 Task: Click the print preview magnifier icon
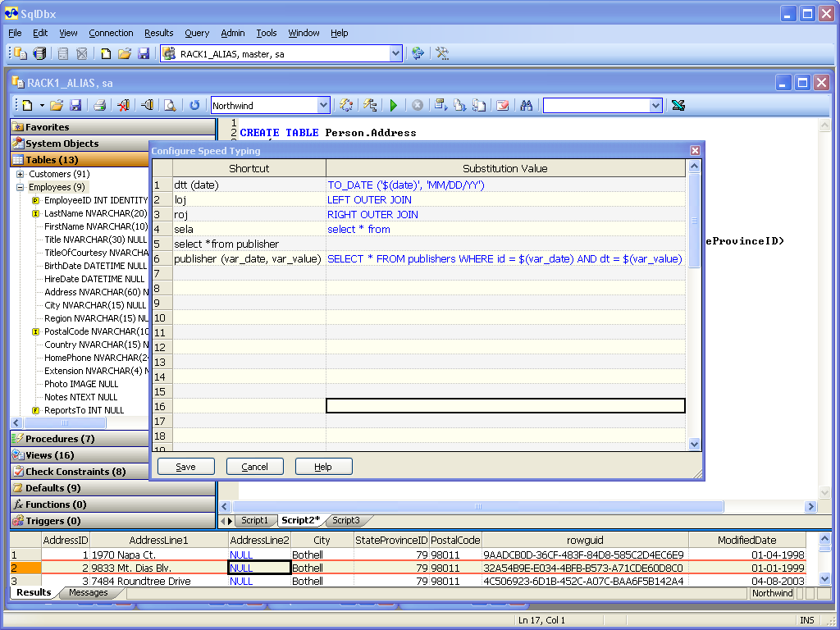click(170, 105)
